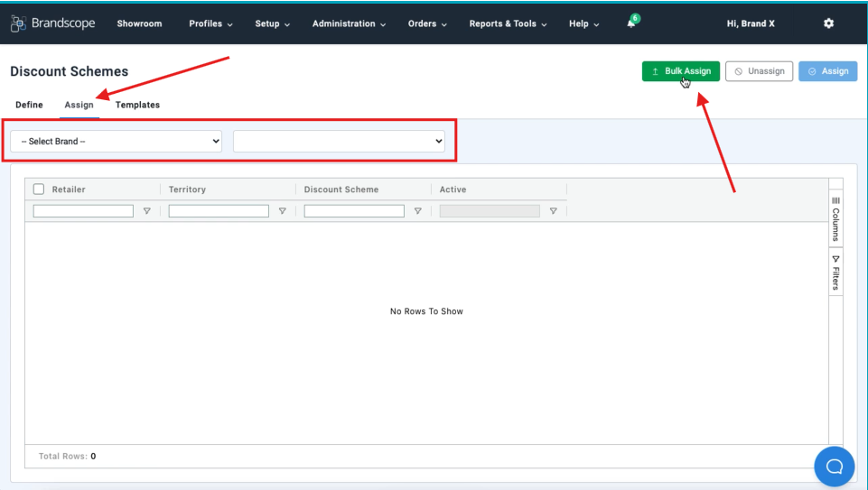Open the empty second dropdown
Image resolution: width=868 pixels, height=490 pixels.
point(339,142)
